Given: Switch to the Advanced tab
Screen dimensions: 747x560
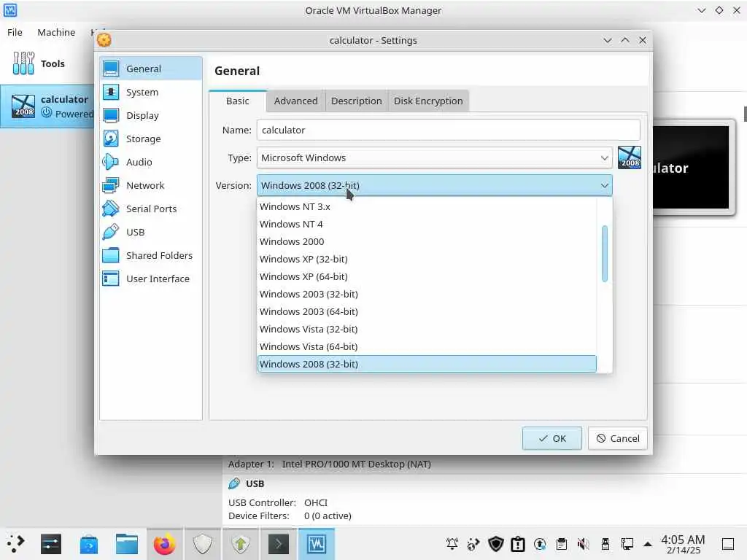Looking at the screenshot, I should pos(296,101).
